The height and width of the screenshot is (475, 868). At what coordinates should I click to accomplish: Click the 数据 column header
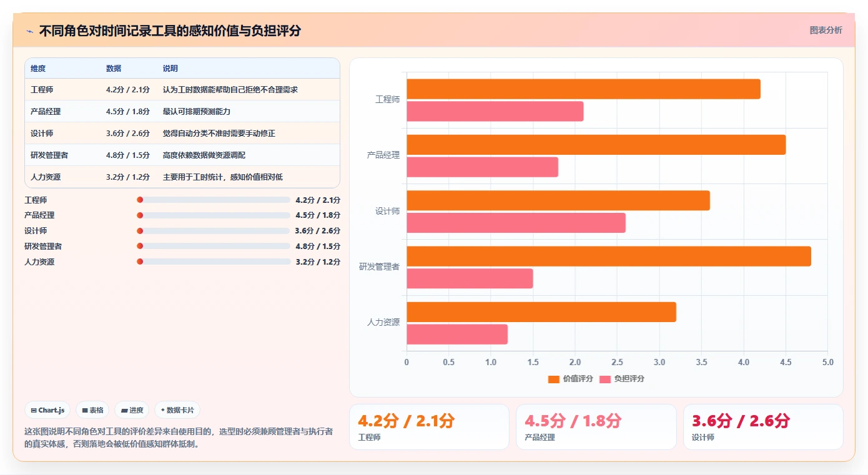click(114, 69)
